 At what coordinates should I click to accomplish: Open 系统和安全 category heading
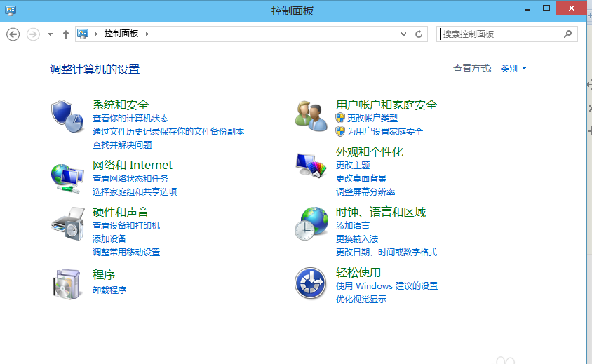point(121,105)
